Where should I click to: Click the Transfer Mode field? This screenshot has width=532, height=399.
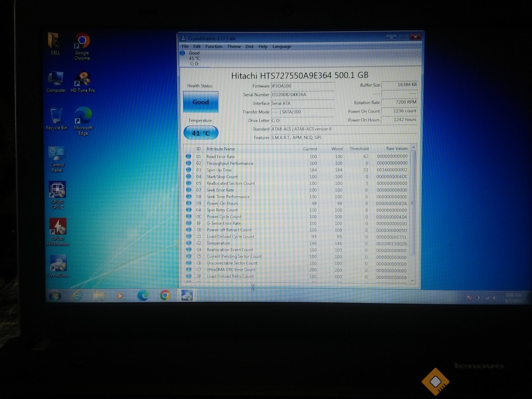[303, 112]
